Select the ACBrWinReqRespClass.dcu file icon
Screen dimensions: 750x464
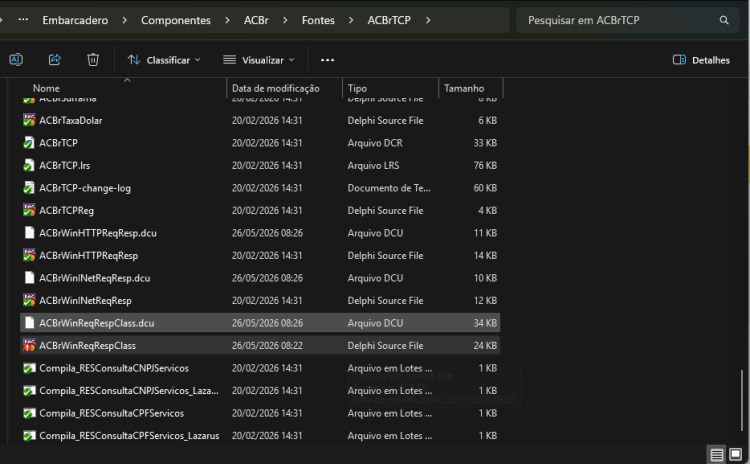point(29,323)
